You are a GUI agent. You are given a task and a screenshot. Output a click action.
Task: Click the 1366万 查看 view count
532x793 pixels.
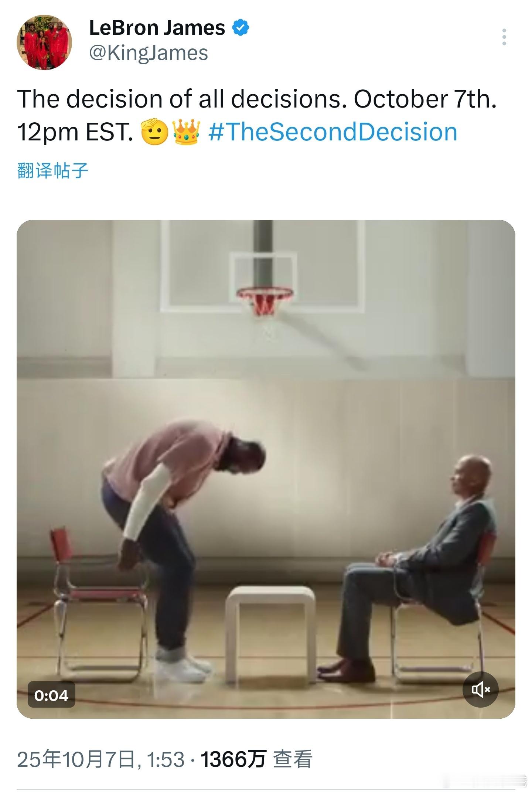[256, 759]
